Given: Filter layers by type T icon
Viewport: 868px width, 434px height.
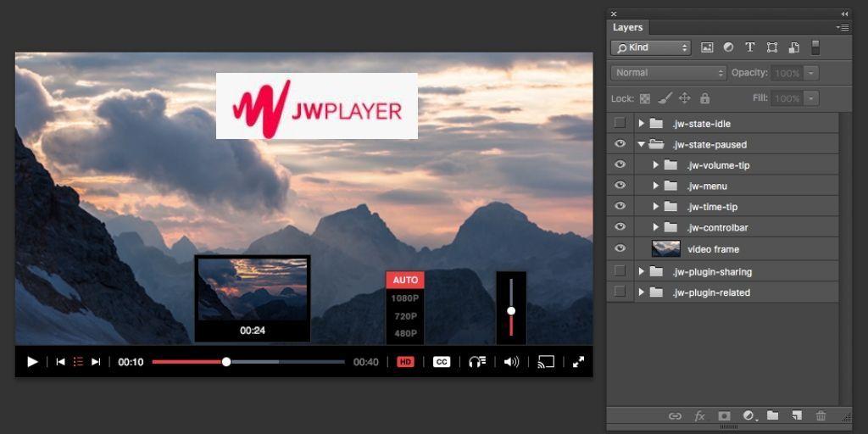Looking at the screenshot, I should tap(750, 47).
